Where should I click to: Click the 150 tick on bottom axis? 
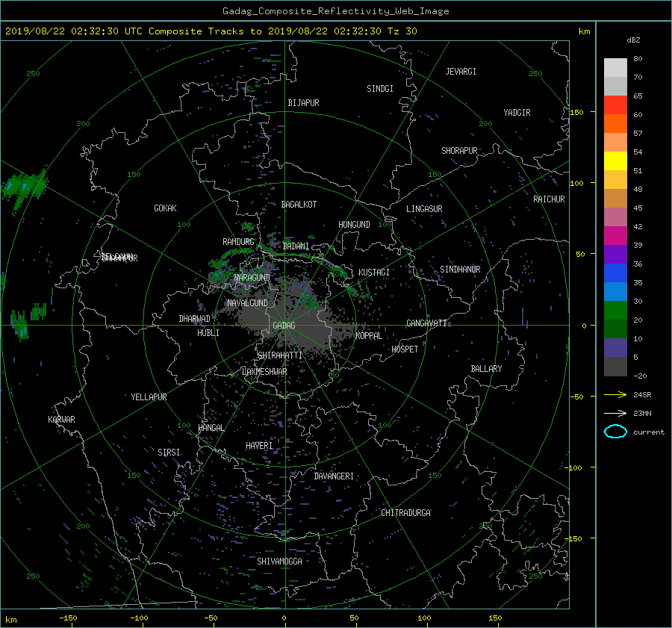click(495, 618)
